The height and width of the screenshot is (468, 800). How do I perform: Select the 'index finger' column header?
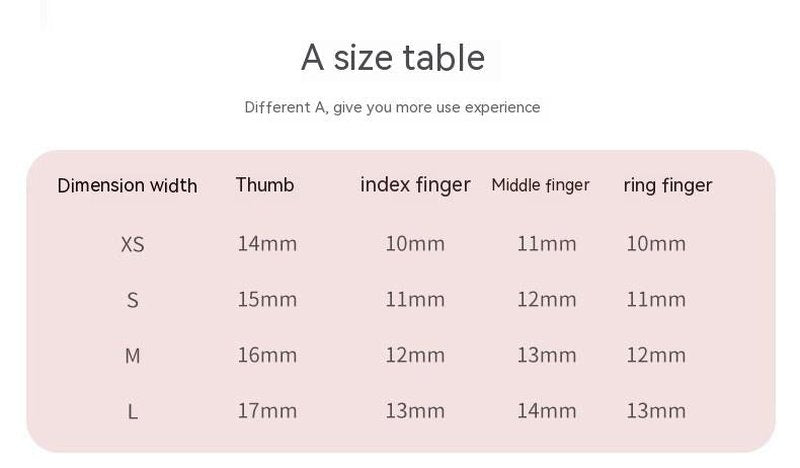click(415, 185)
